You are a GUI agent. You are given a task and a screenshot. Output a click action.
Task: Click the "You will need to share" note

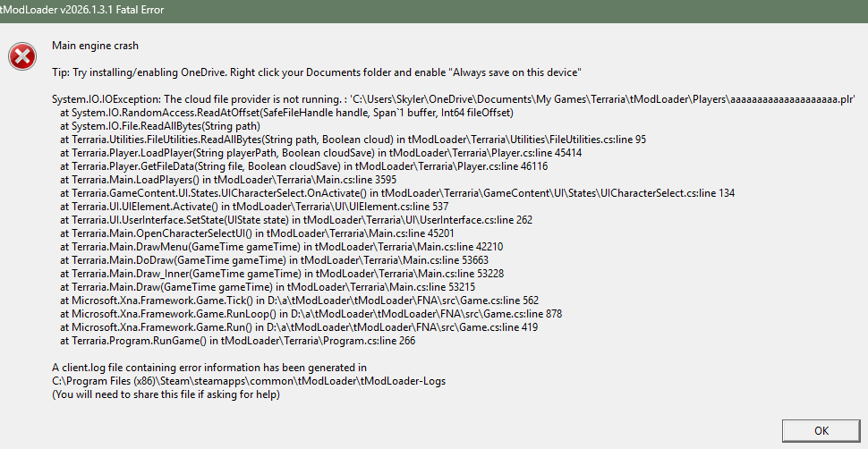(x=166, y=394)
